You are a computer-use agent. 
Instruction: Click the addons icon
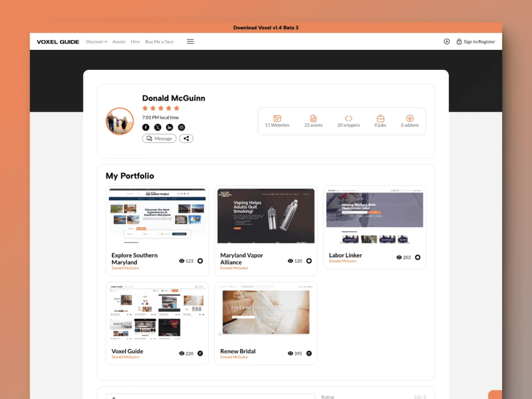coord(410,119)
